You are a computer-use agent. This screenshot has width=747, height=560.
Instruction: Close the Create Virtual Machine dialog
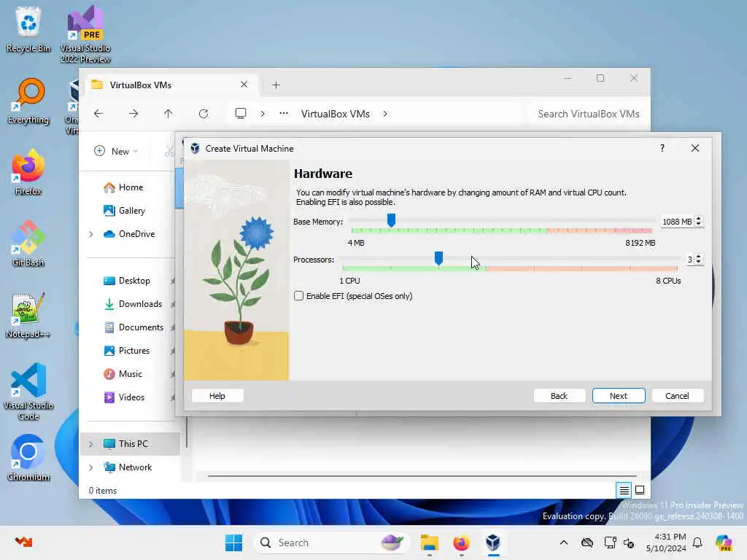click(x=695, y=148)
